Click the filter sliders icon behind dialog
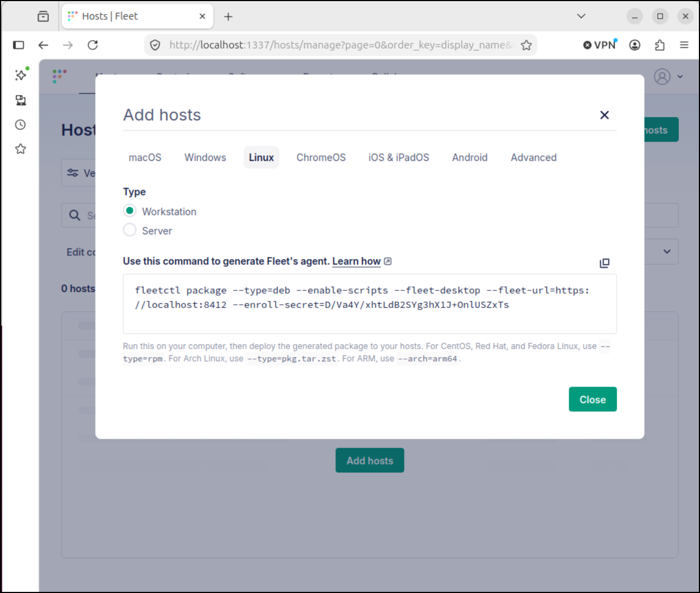The height and width of the screenshot is (593, 700). (72, 173)
